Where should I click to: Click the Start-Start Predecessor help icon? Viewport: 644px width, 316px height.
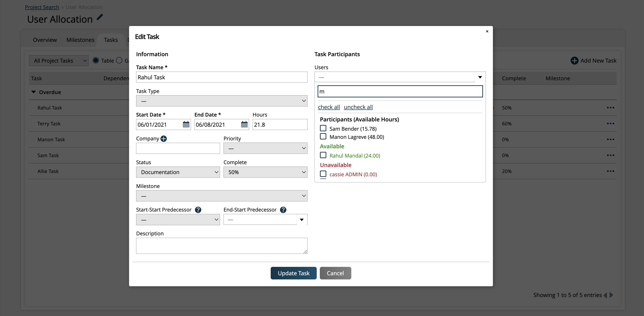pyautogui.click(x=198, y=210)
